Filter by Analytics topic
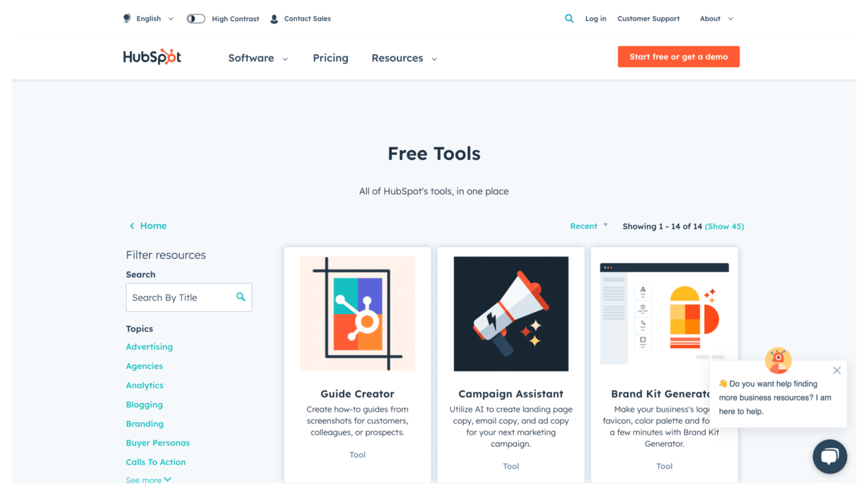 tap(145, 385)
